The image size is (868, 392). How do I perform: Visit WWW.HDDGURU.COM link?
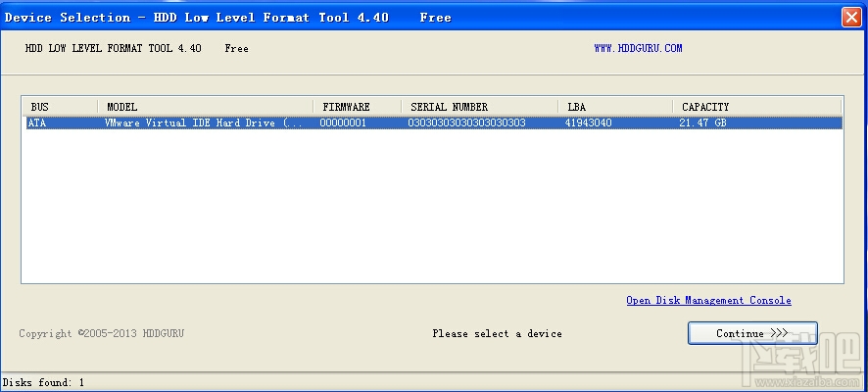click(x=638, y=48)
